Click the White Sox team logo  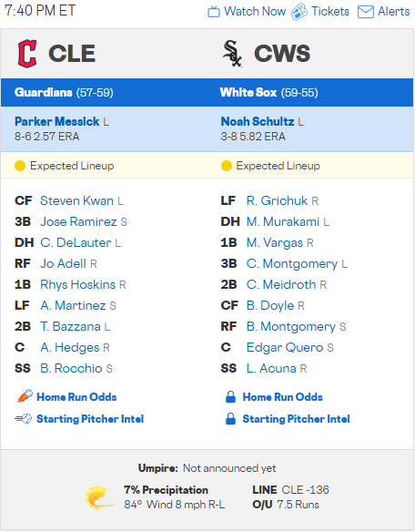coord(232,54)
